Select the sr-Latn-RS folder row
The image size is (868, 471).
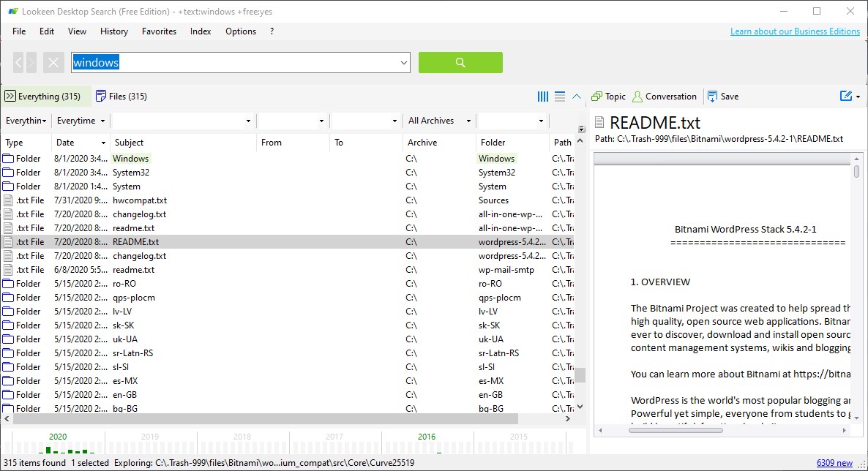[288, 353]
